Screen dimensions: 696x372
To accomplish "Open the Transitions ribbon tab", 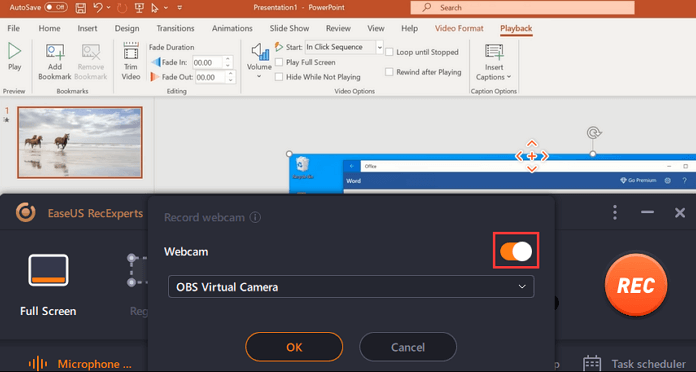I will click(x=175, y=28).
